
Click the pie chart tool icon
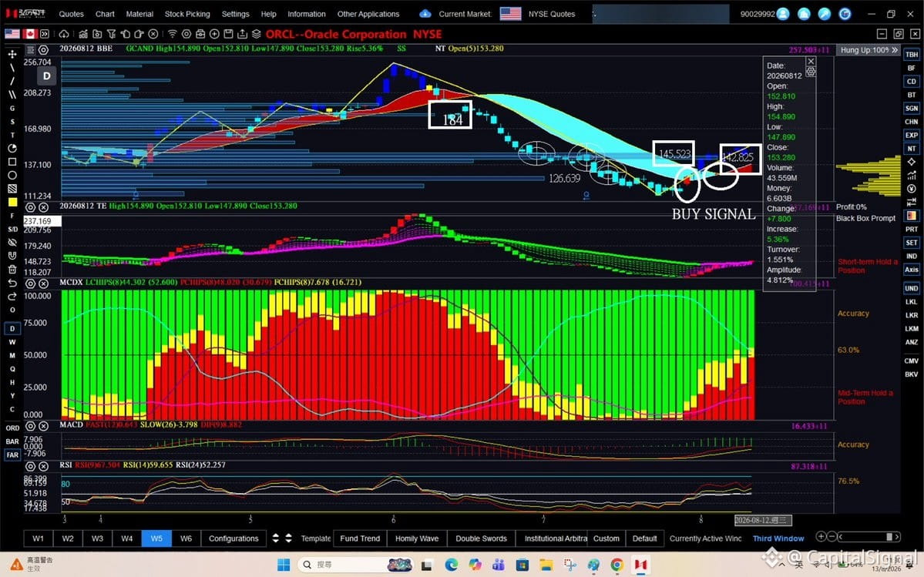click(12, 149)
